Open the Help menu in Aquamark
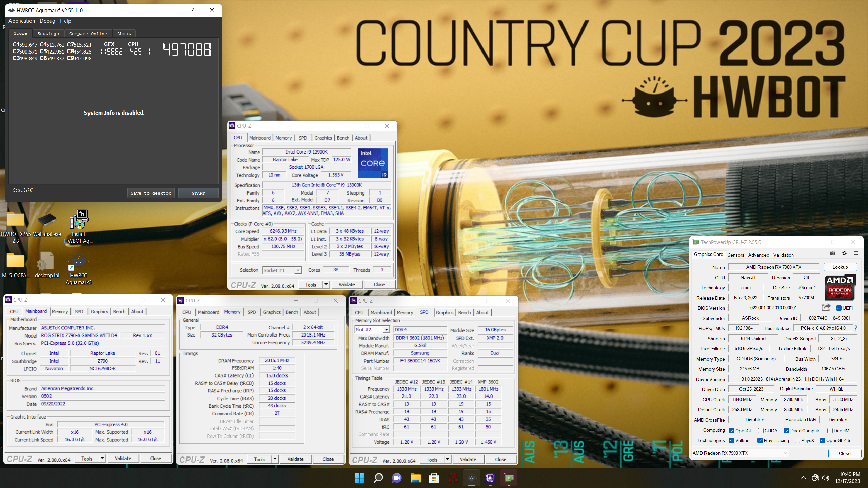The image size is (868, 488). 65,21
